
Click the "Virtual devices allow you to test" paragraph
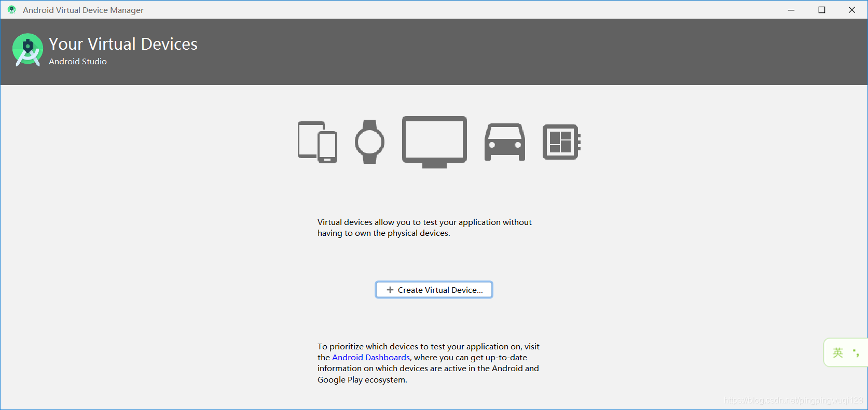[x=424, y=228]
